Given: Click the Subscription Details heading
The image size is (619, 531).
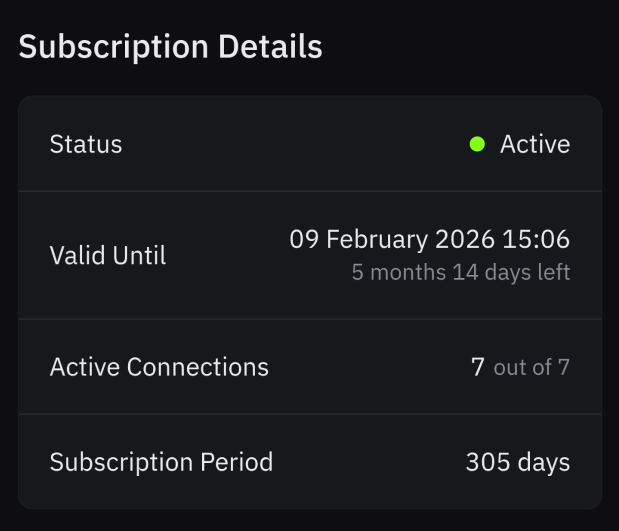Looking at the screenshot, I should click(x=170, y=46).
